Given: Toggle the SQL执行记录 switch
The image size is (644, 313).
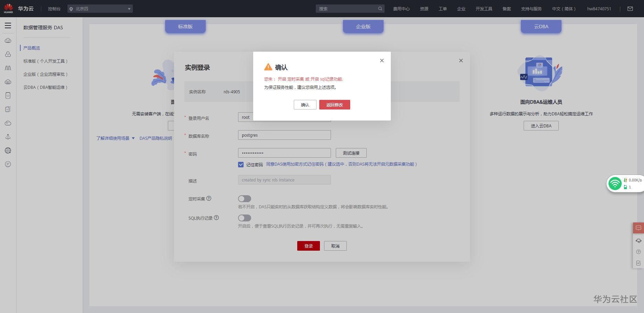Looking at the screenshot, I should pos(245,218).
